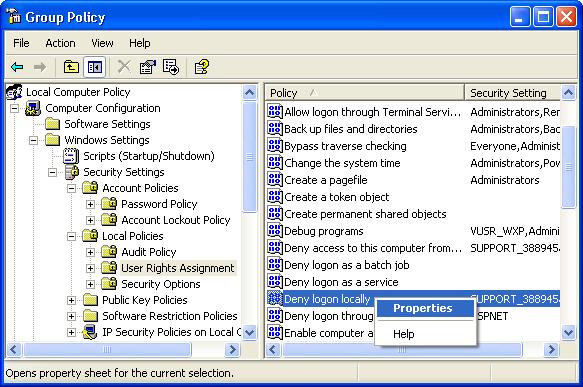Click the tree pane scroll down arrow
This screenshot has width=583, height=387.
click(x=249, y=332)
